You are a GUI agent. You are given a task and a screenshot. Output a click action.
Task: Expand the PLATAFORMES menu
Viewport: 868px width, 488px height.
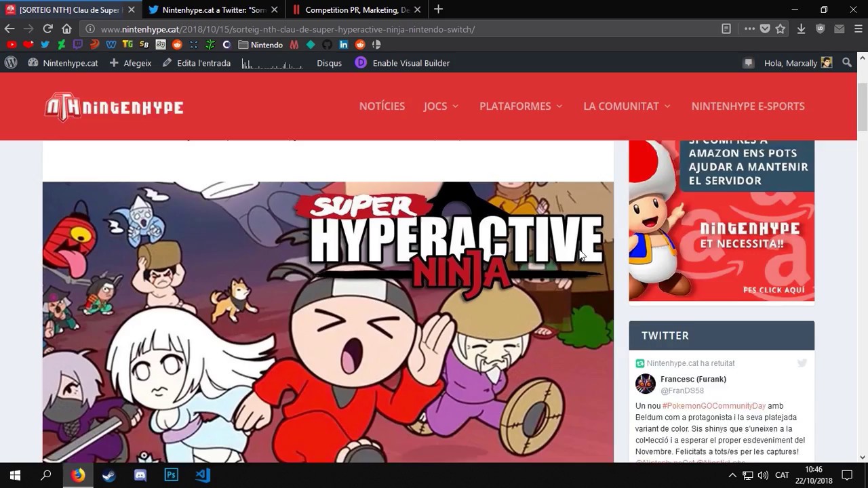click(521, 106)
